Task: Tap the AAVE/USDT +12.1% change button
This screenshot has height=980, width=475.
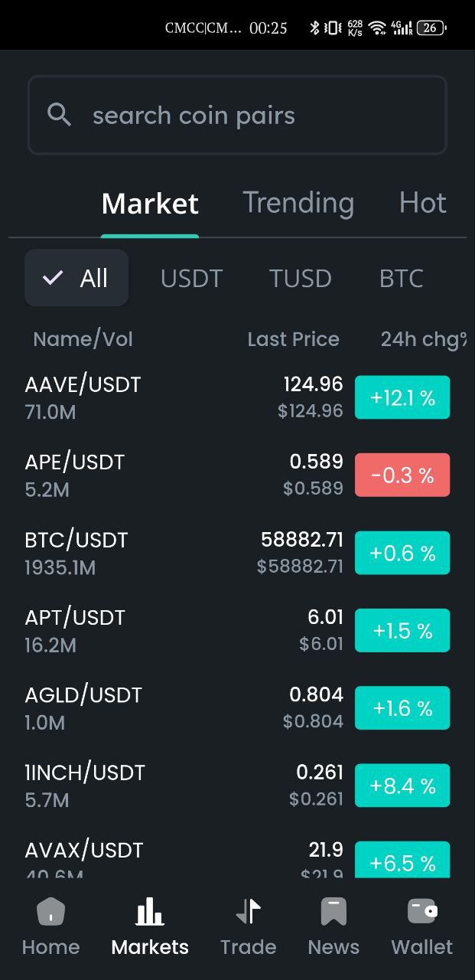Action: coord(402,398)
